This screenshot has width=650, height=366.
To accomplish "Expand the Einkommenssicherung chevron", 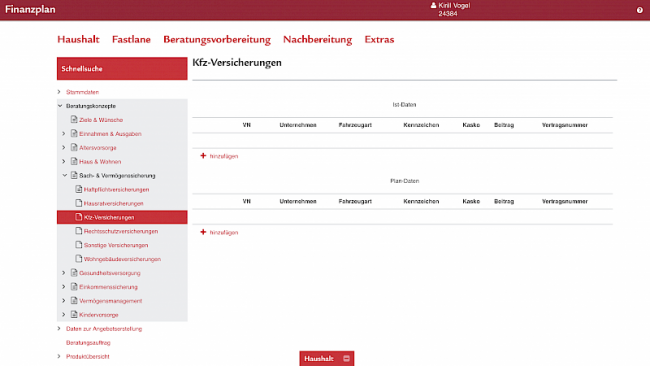I will tap(63, 286).
